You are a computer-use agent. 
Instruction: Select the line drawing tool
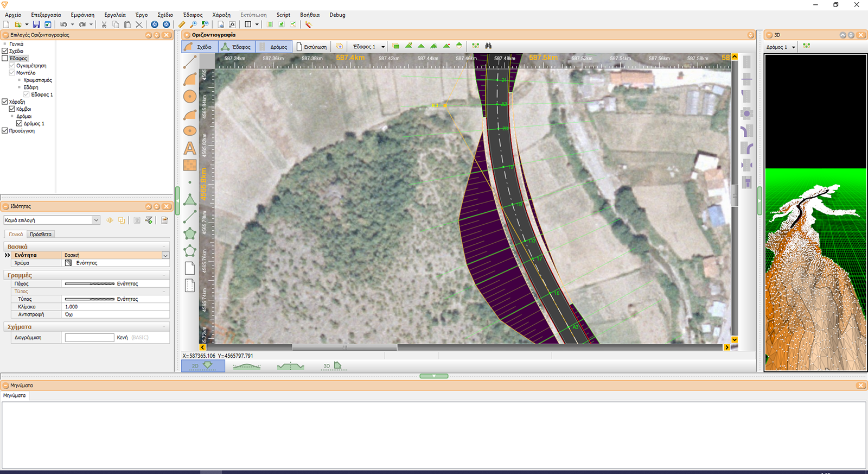tap(190, 62)
